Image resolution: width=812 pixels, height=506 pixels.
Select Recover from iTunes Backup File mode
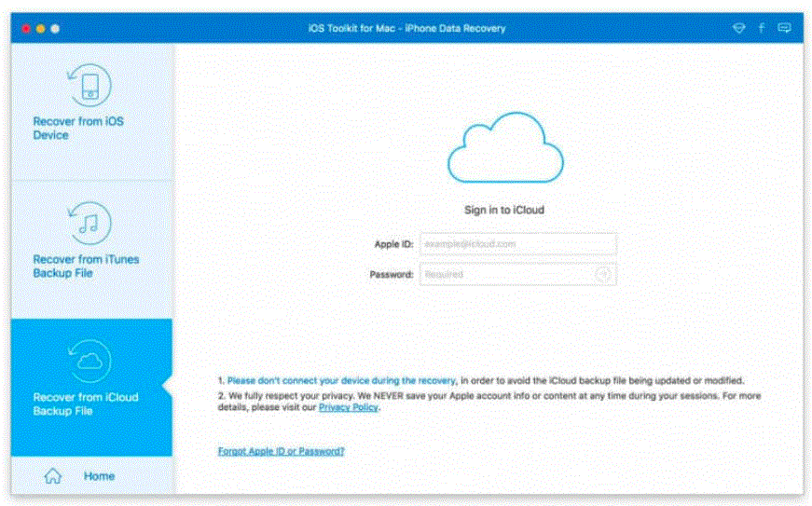91,250
